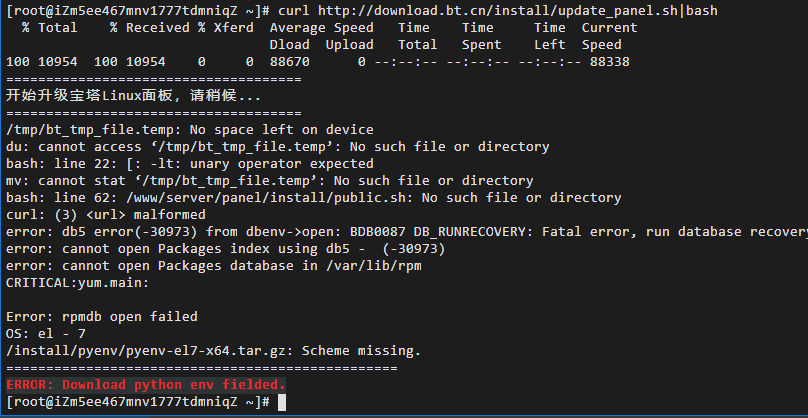Click the 'CRITICAL:yum.main:' line

(x=78, y=282)
